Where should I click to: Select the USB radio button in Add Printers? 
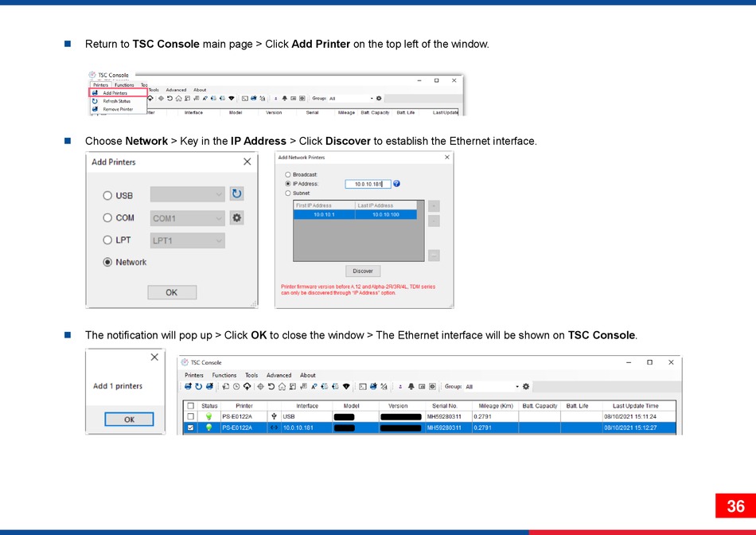[107, 195]
